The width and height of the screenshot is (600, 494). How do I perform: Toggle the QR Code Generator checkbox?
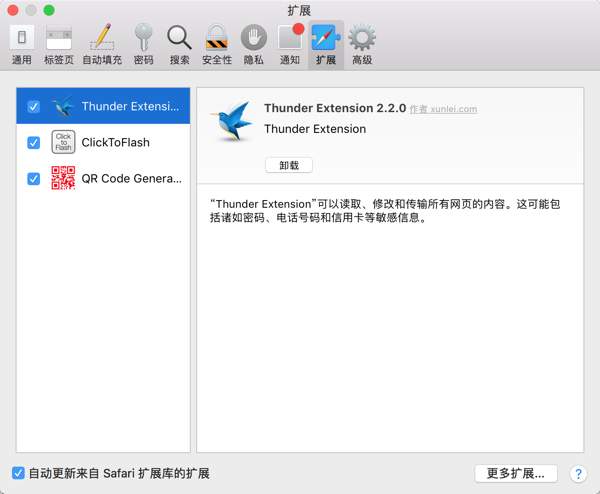34,179
